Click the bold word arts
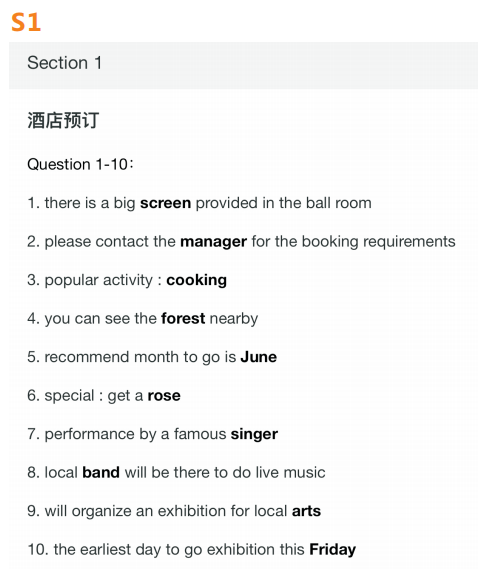499x573 pixels. click(306, 511)
